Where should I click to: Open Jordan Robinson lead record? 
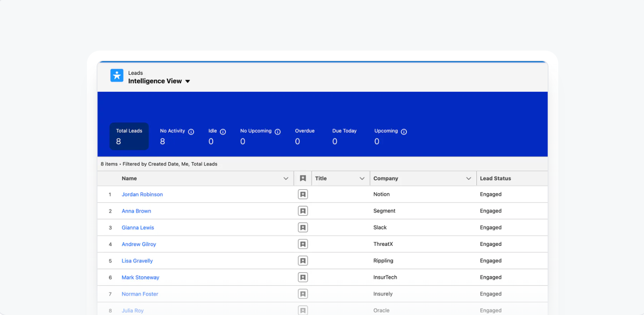(142, 194)
